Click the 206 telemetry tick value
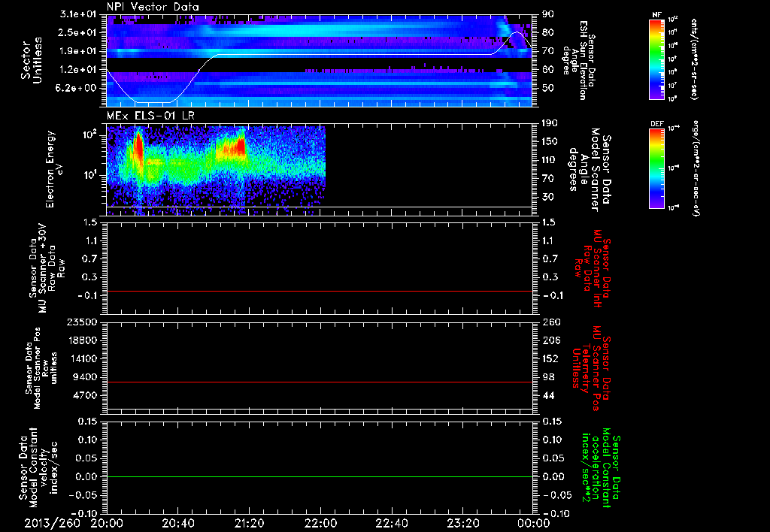The height and width of the screenshot is (532, 770). 550,340
